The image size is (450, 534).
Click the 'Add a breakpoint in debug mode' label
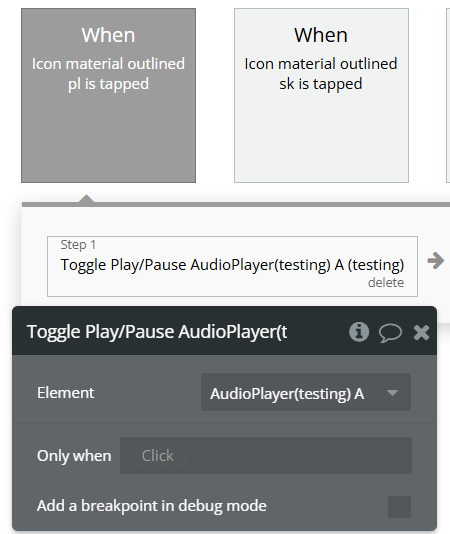[152, 506]
